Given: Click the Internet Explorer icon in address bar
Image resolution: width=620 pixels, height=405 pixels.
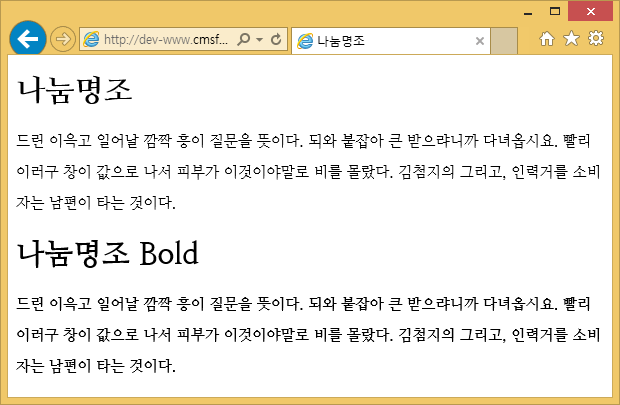Looking at the screenshot, I should (x=91, y=39).
